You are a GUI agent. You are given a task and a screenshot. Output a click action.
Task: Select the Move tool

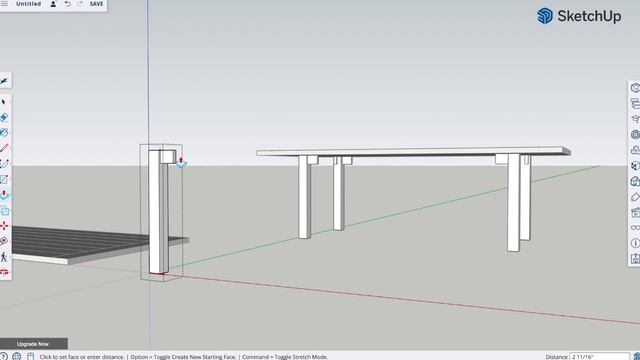click(x=4, y=226)
